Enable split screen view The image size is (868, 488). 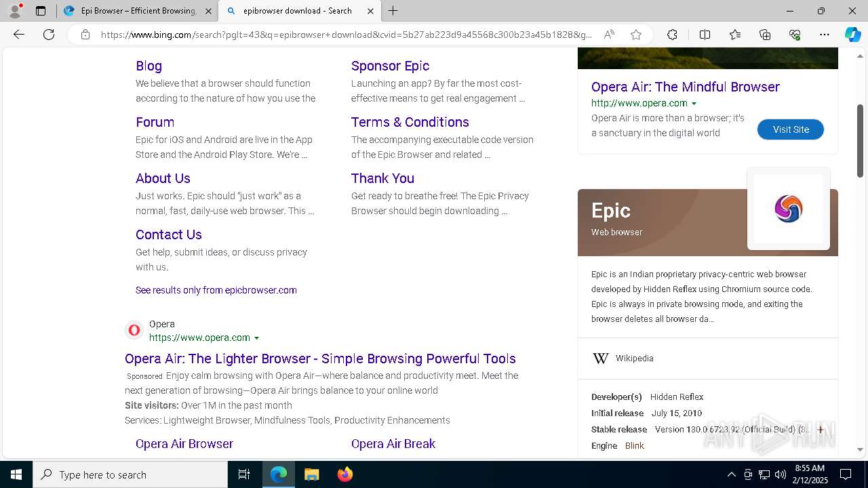(x=705, y=35)
